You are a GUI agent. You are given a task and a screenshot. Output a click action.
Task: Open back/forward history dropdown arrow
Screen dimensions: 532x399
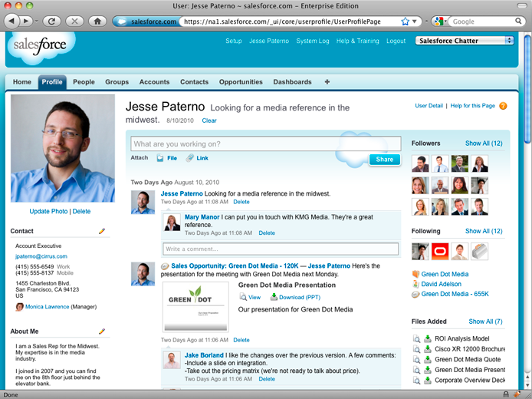37,21
